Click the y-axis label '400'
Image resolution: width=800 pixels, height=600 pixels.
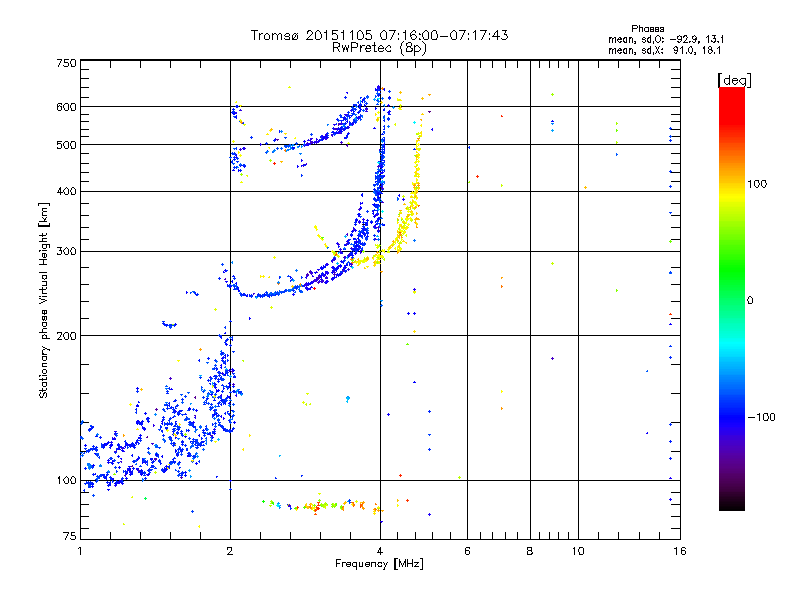coord(66,191)
